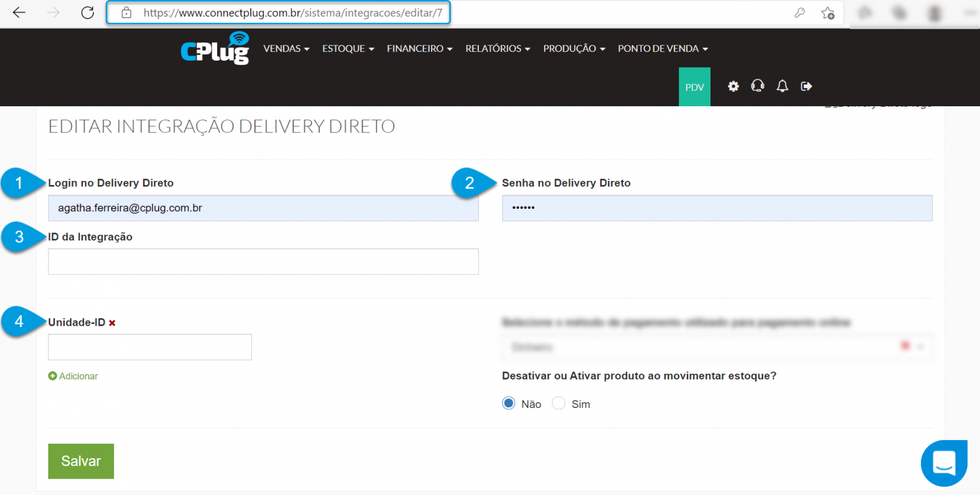Click the 'EDITAR INTEGRAÇÃO DELIVERY DIRETO' heading

[x=222, y=126]
